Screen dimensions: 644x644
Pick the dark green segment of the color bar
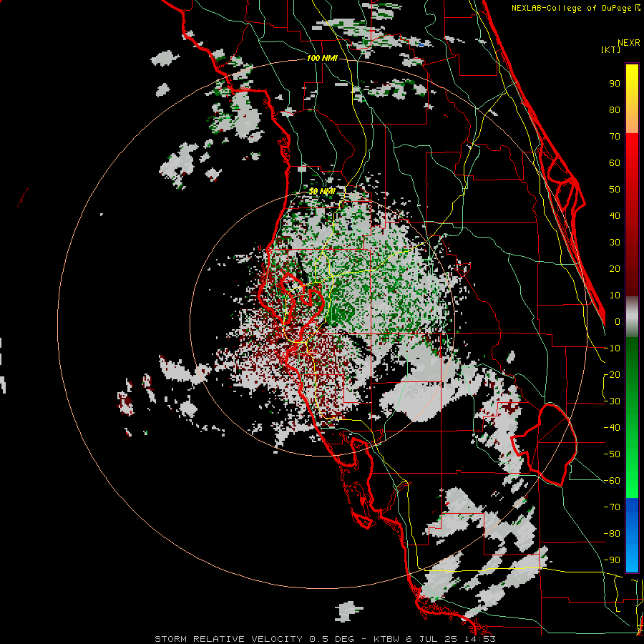[x=632, y=370]
